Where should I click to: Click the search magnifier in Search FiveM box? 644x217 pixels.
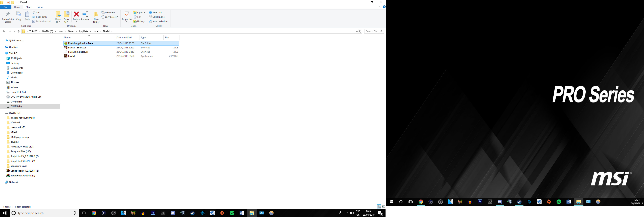coord(381,32)
